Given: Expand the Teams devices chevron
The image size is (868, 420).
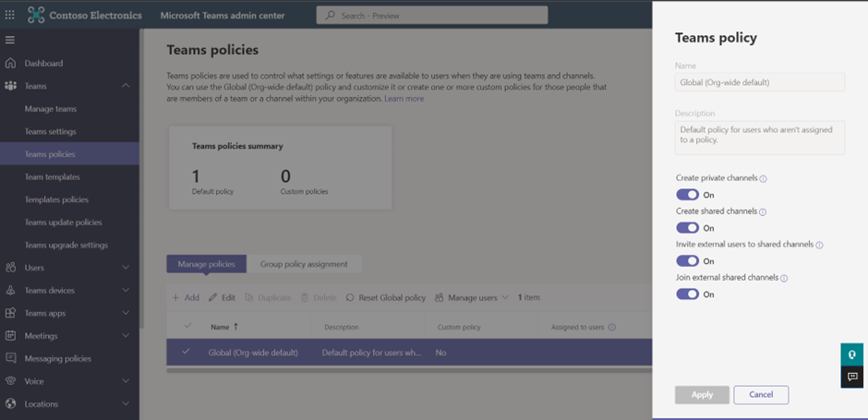Looking at the screenshot, I should 126,291.
